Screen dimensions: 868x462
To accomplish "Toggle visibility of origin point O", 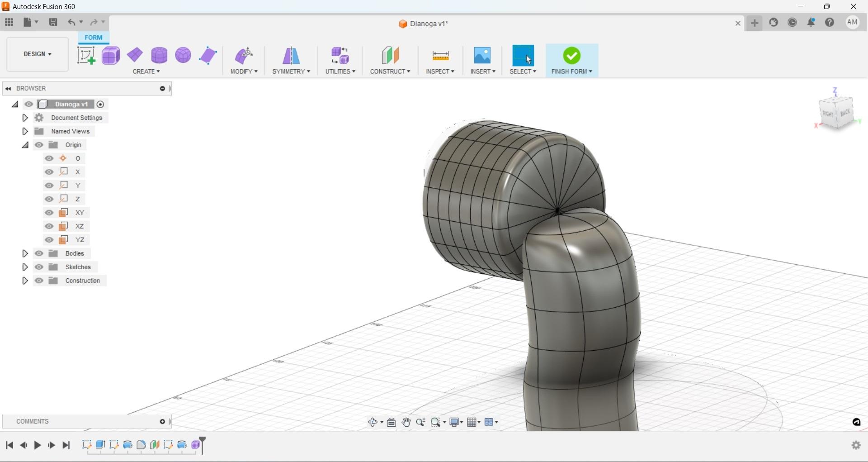I will 49,158.
